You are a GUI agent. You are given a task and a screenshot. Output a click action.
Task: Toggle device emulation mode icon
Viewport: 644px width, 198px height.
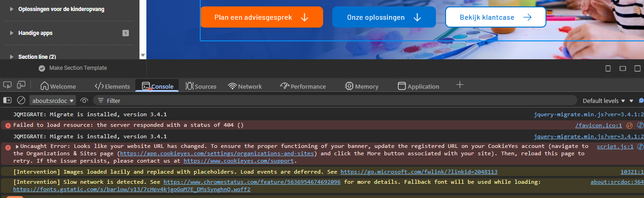click(21, 85)
